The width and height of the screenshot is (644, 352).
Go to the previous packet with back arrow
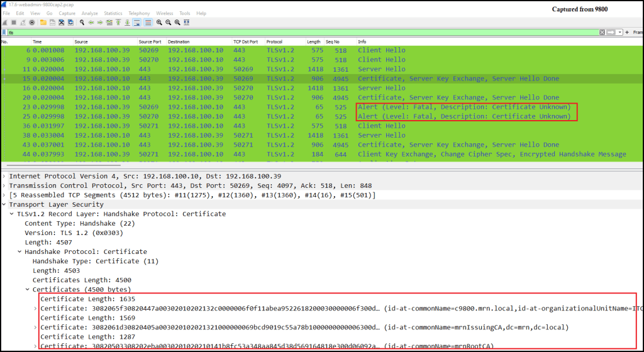click(x=91, y=23)
